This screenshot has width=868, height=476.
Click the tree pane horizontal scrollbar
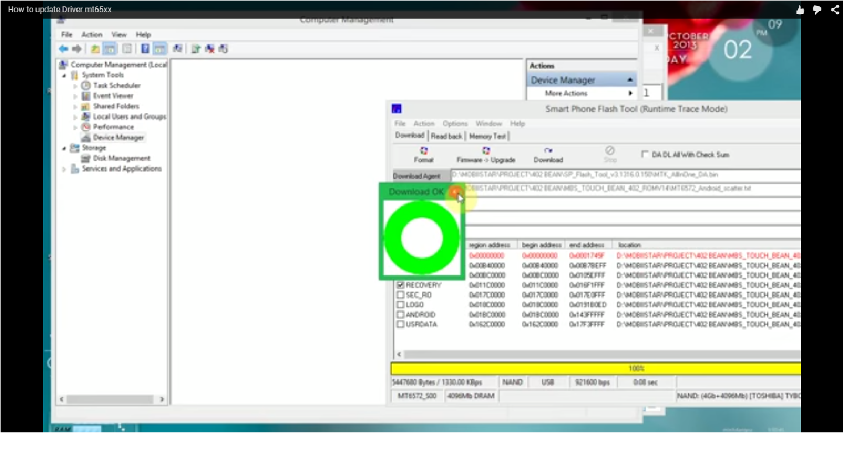click(112, 399)
